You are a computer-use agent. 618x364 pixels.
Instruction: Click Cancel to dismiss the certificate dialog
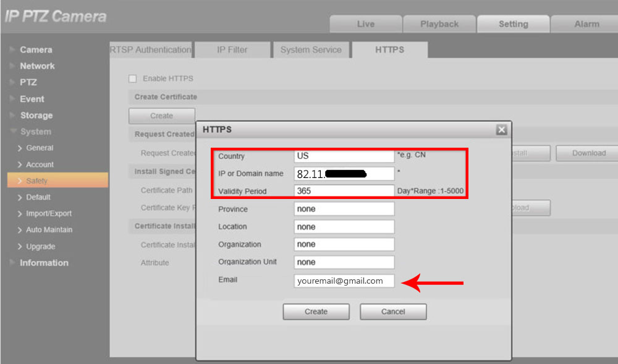point(393,311)
